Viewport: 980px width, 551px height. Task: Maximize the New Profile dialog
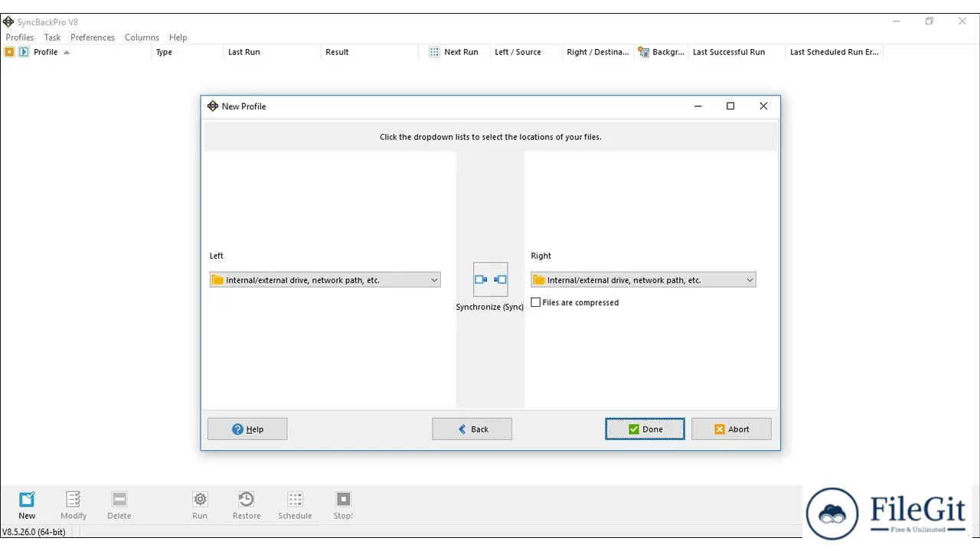point(730,106)
